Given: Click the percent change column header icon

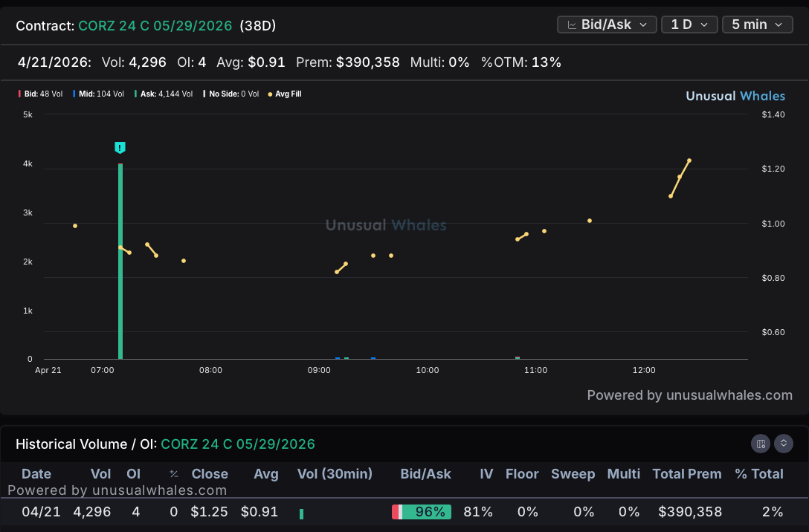Looking at the screenshot, I should 174,474.
